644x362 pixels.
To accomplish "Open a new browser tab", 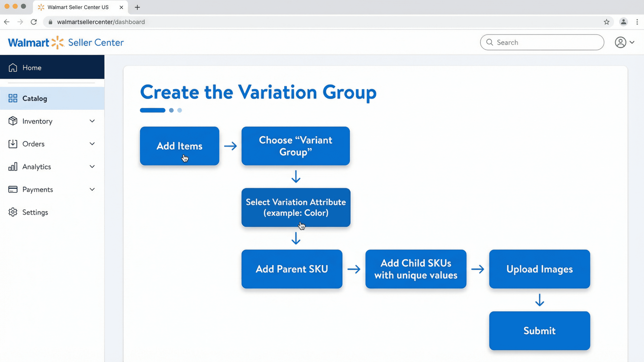I will [x=137, y=7].
